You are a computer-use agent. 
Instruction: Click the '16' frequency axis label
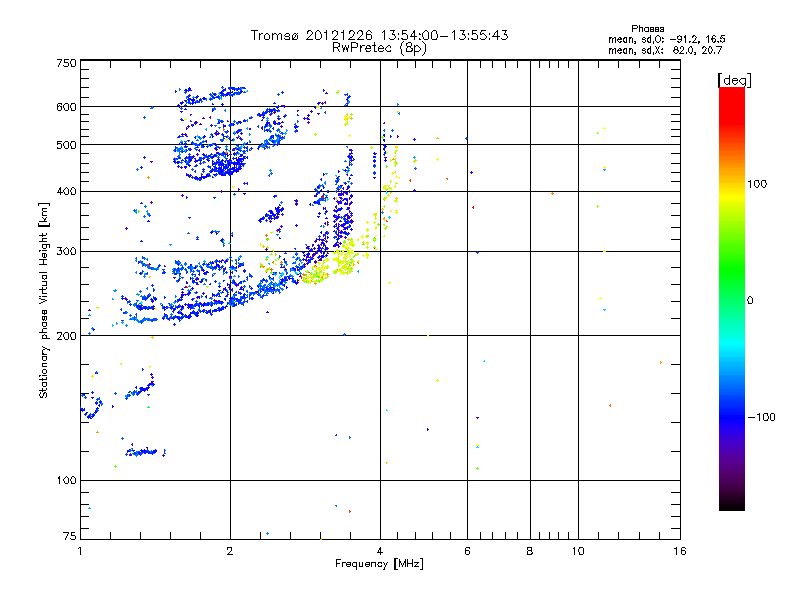680,551
